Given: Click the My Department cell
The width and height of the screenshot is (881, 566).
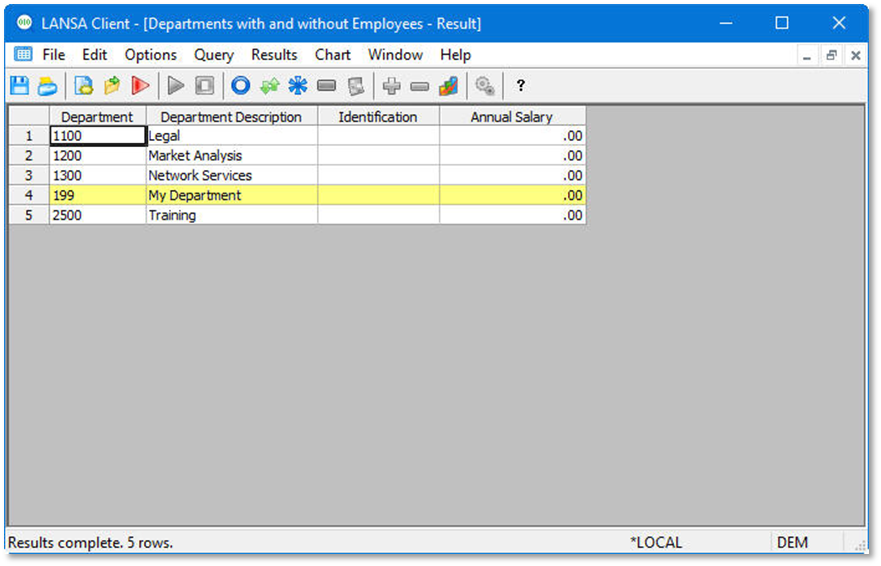Looking at the screenshot, I should point(232,196).
